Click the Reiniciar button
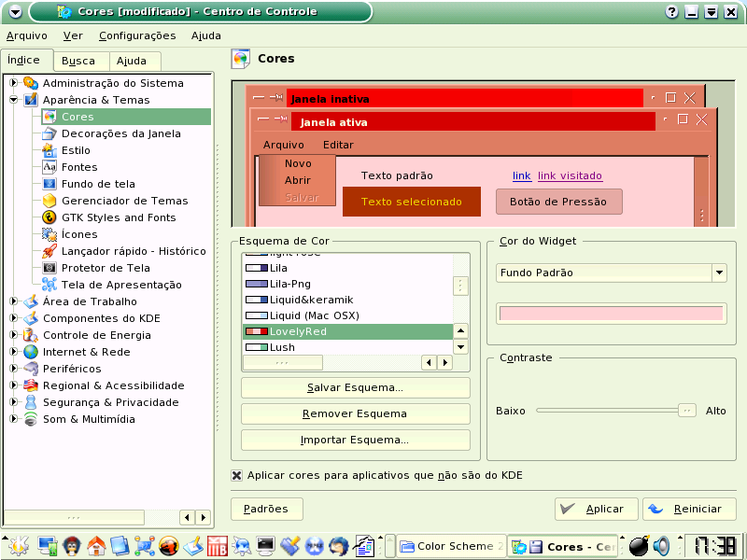Screen dimensions: 747x560 [x=689, y=509]
